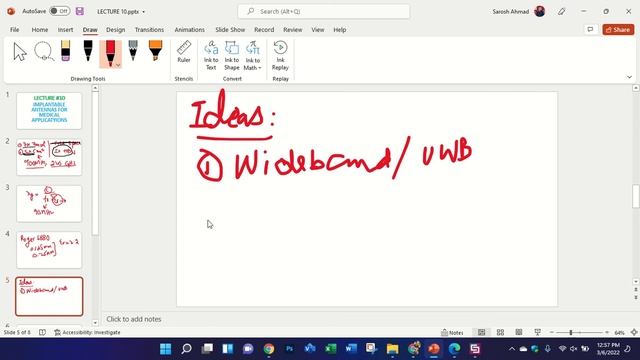The width and height of the screenshot is (640, 360).
Task: Open the LECTURE 10.pptx title dropdown
Action: [144, 12]
